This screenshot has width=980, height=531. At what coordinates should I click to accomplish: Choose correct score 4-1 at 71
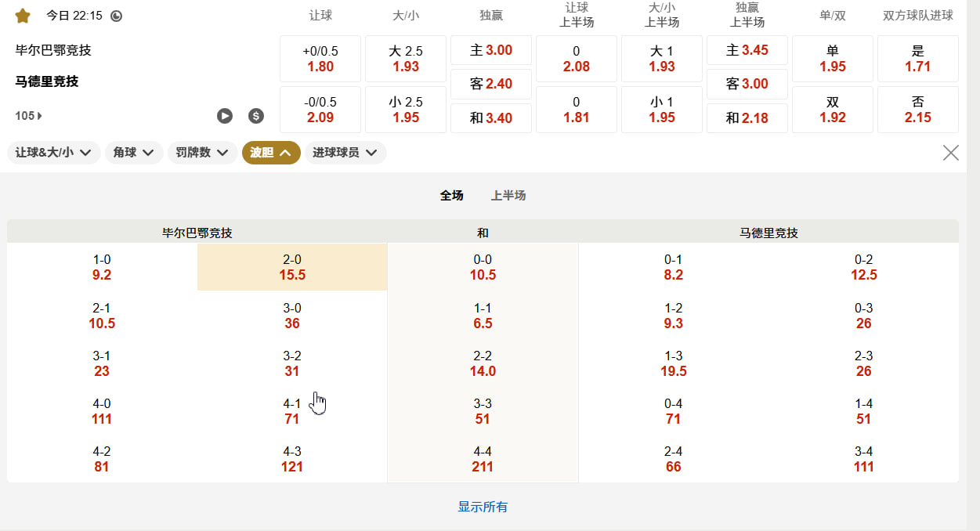[292, 411]
